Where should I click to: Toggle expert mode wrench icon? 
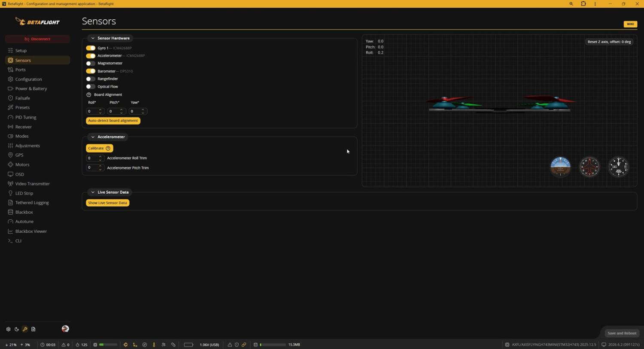[25, 329]
